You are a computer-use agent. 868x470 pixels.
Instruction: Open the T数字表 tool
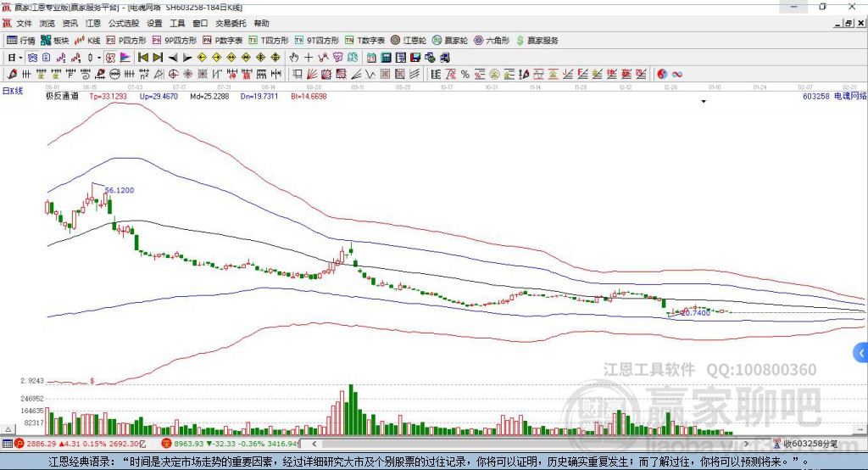(364, 41)
